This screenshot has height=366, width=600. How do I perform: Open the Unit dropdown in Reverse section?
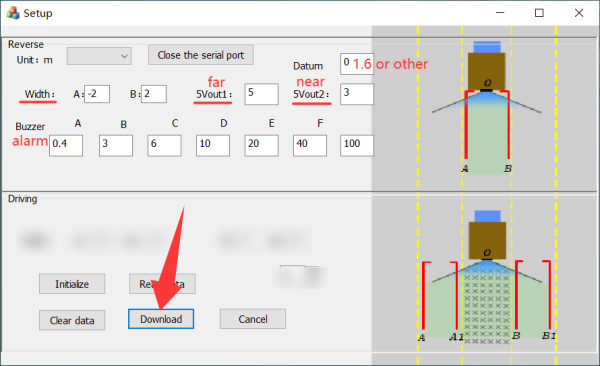pos(99,56)
